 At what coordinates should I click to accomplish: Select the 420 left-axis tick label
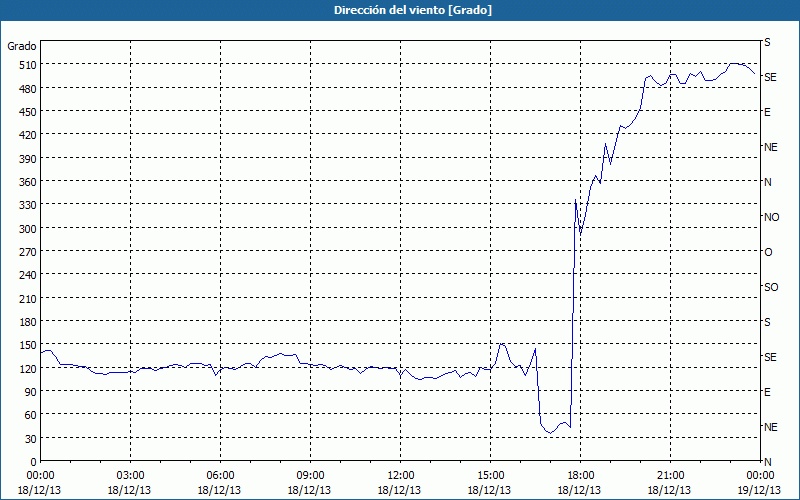28,135
